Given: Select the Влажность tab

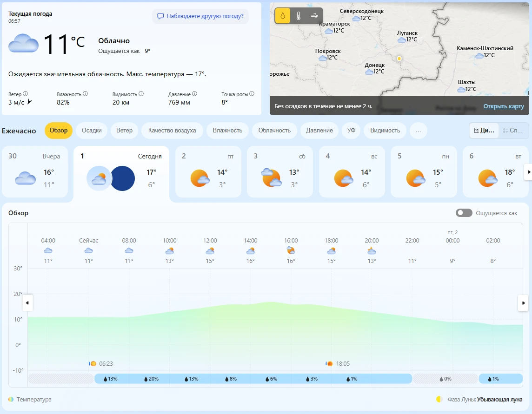Looking at the screenshot, I should [227, 131].
